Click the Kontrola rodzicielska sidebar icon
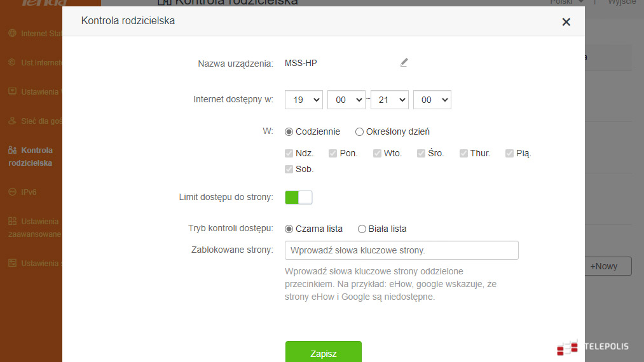Viewport: 644px width, 362px height. (x=12, y=151)
